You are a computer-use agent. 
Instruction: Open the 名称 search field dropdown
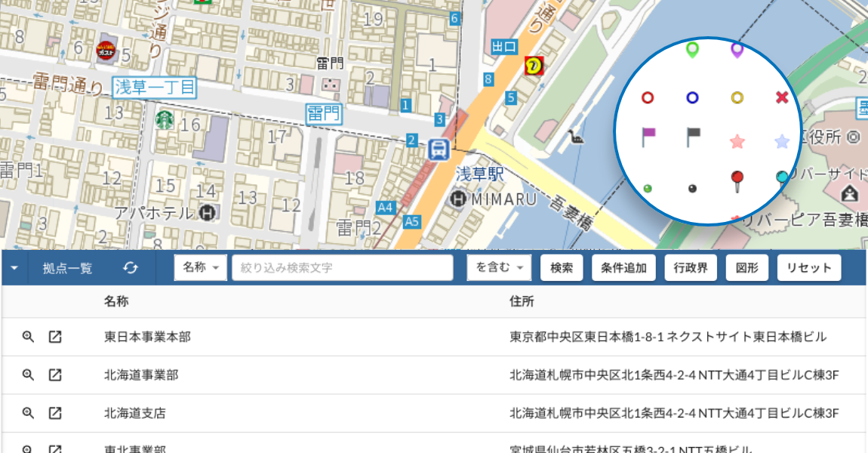(x=200, y=267)
